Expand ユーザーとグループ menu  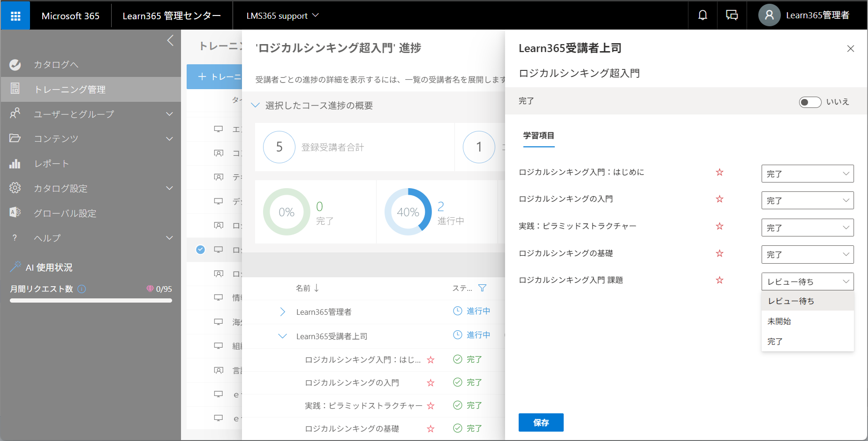click(91, 114)
